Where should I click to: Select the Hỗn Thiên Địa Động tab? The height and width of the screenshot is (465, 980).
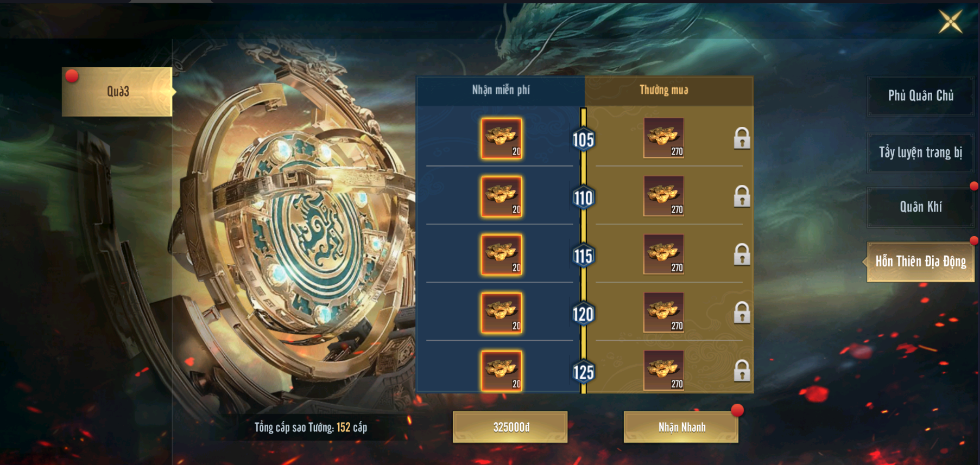click(920, 262)
